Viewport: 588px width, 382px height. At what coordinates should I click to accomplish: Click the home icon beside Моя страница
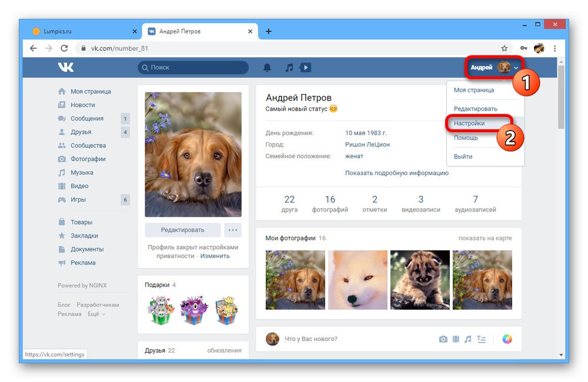(62, 91)
